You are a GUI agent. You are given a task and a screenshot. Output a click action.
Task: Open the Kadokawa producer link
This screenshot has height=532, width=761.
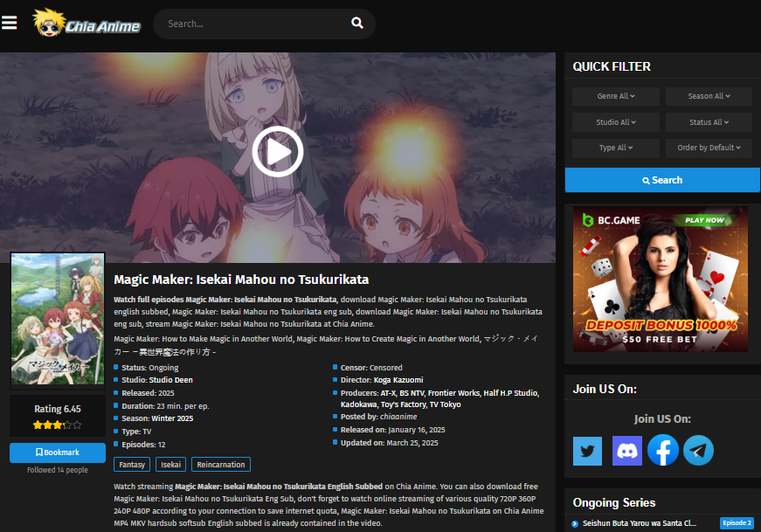[358, 404]
